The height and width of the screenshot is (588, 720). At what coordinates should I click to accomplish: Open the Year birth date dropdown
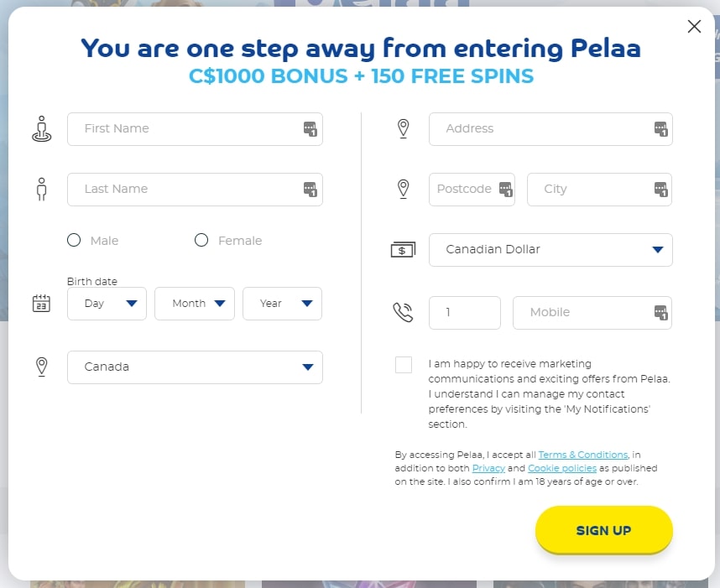click(282, 304)
